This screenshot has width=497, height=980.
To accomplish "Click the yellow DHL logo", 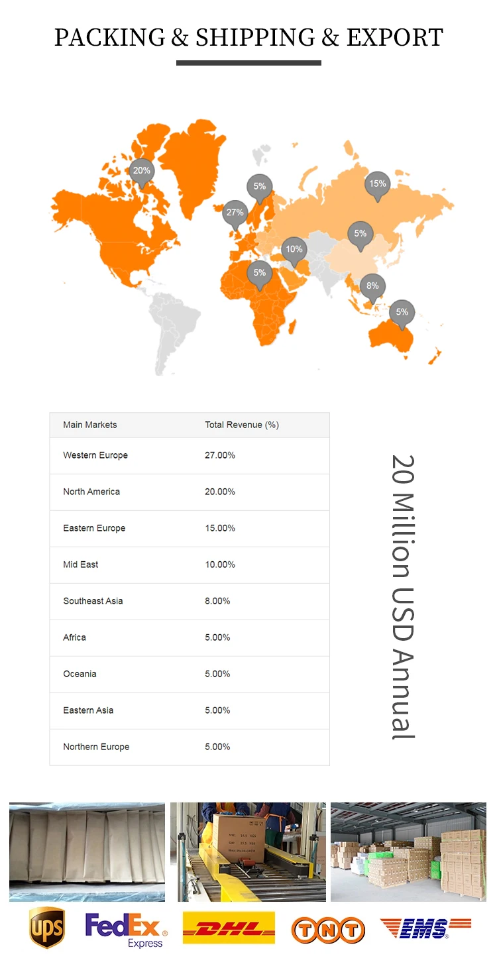I will (x=229, y=928).
